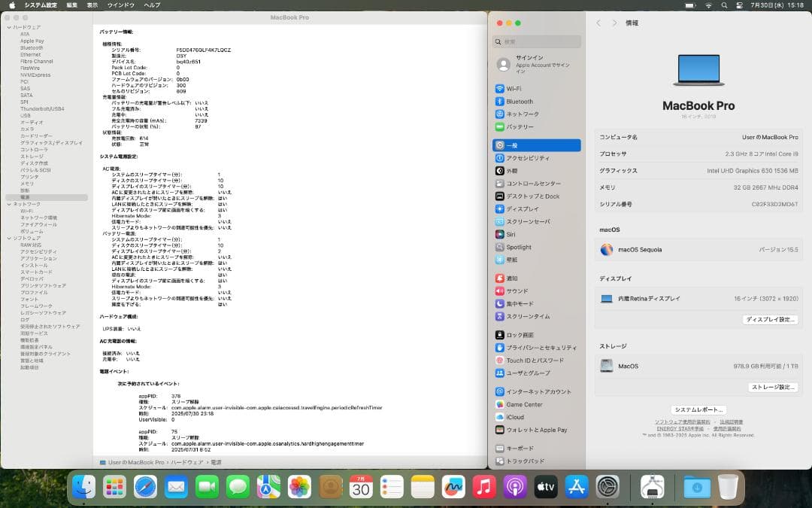812x508 pixels.
Task: Click the 検索 search field
Action: (536, 41)
